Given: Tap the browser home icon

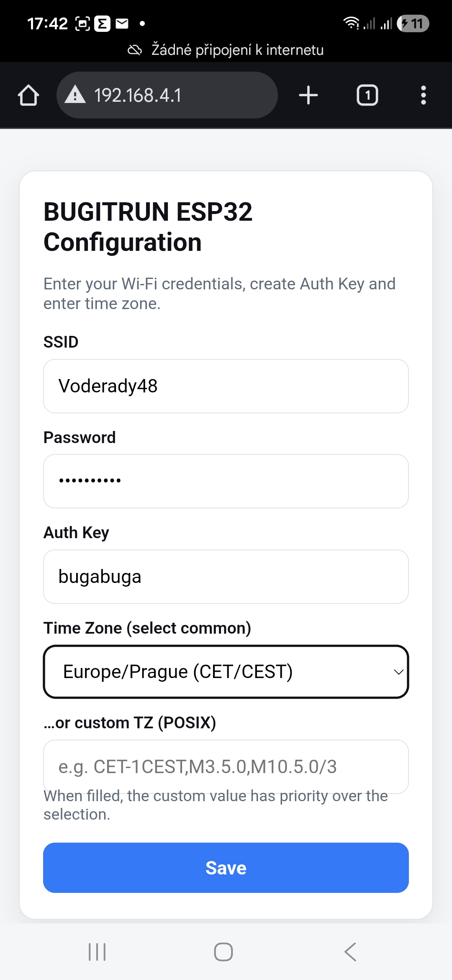Looking at the screenshot, I should coord(28,95).
